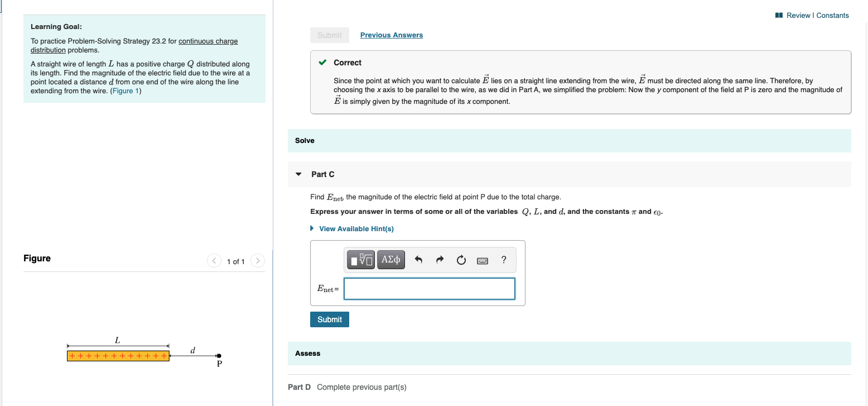Click the green Correct checkmark
Image resolution: width=868 pixels, height=406 pixels.
click(x=322, y=63)
